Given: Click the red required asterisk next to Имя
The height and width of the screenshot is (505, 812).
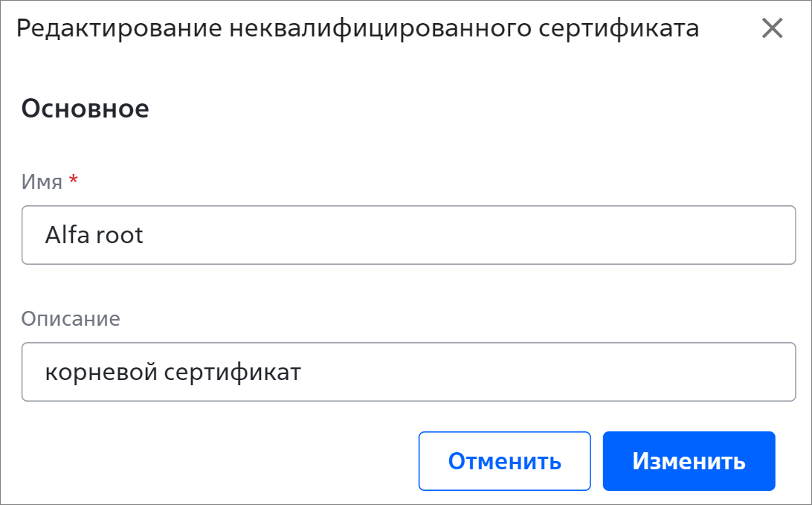Looking at the screenshot, I should coord(74,180).
